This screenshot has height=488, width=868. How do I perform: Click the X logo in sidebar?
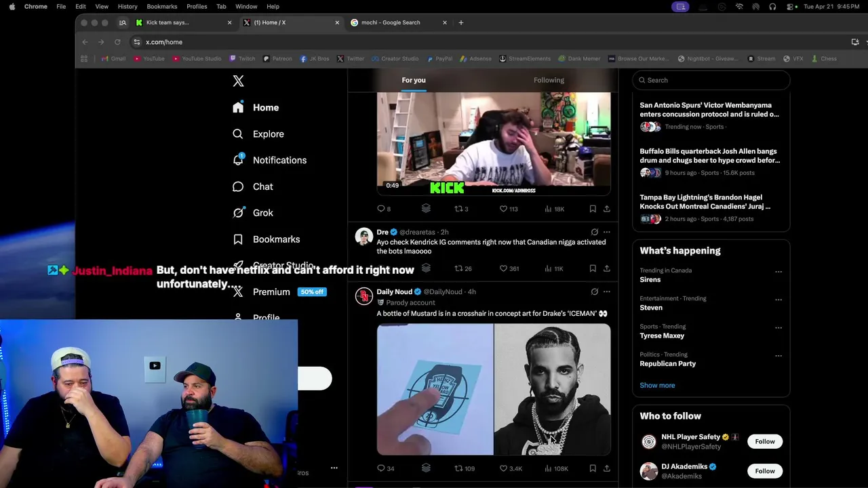pos(238,81)
